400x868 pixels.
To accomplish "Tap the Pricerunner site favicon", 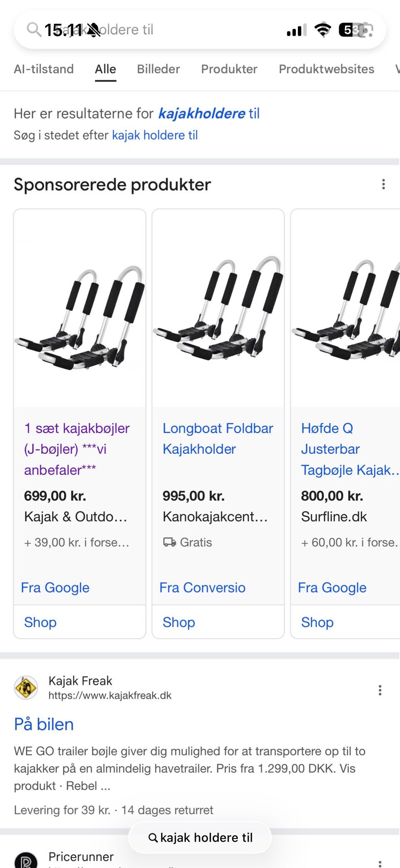I will 26,860.
